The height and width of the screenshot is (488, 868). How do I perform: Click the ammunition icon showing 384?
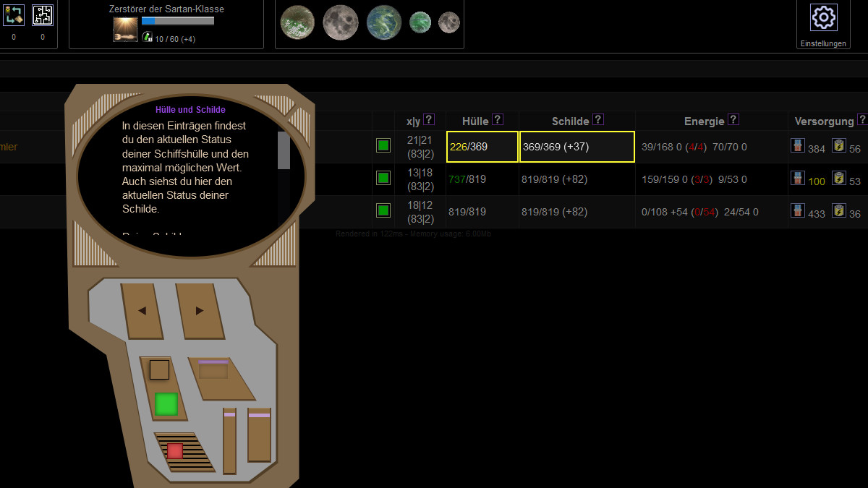(797, 146)
